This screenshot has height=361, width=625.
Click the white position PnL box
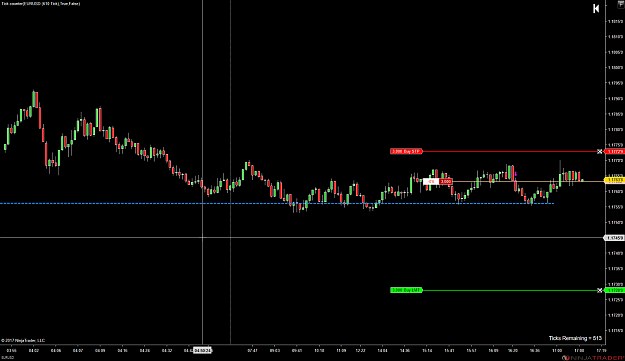(431, 181)
